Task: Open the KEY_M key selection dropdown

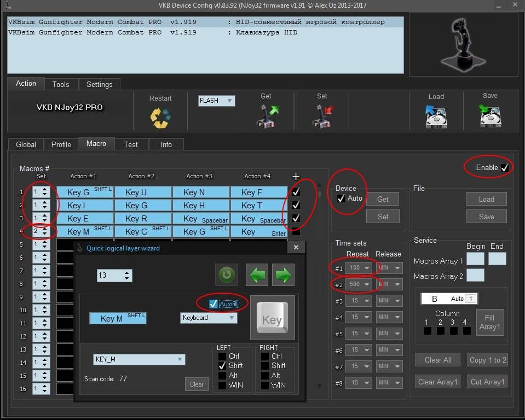Action: (x=139, y=359)
